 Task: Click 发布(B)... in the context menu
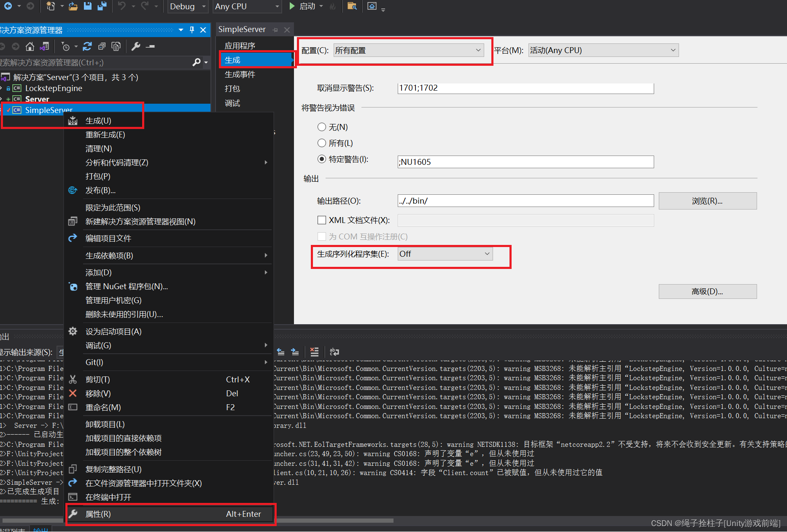[169, 190]
